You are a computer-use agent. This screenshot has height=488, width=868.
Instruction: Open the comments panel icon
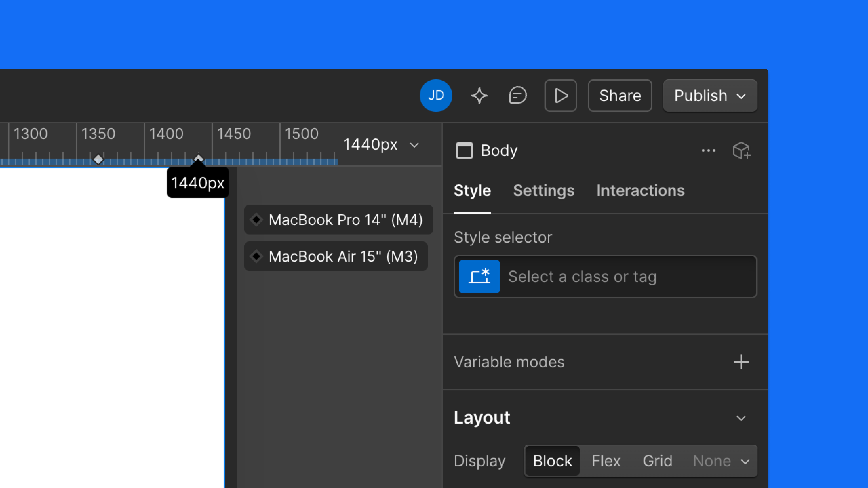[x=517, y=95]
